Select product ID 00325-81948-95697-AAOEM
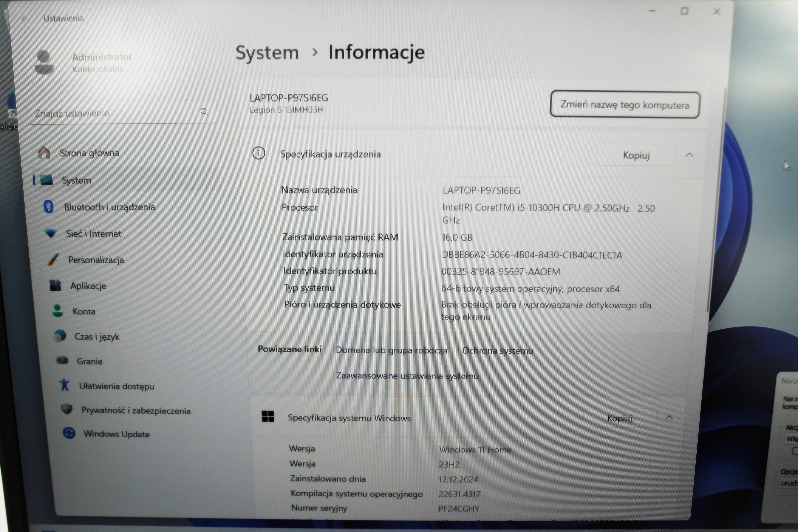 coord(501,272)
